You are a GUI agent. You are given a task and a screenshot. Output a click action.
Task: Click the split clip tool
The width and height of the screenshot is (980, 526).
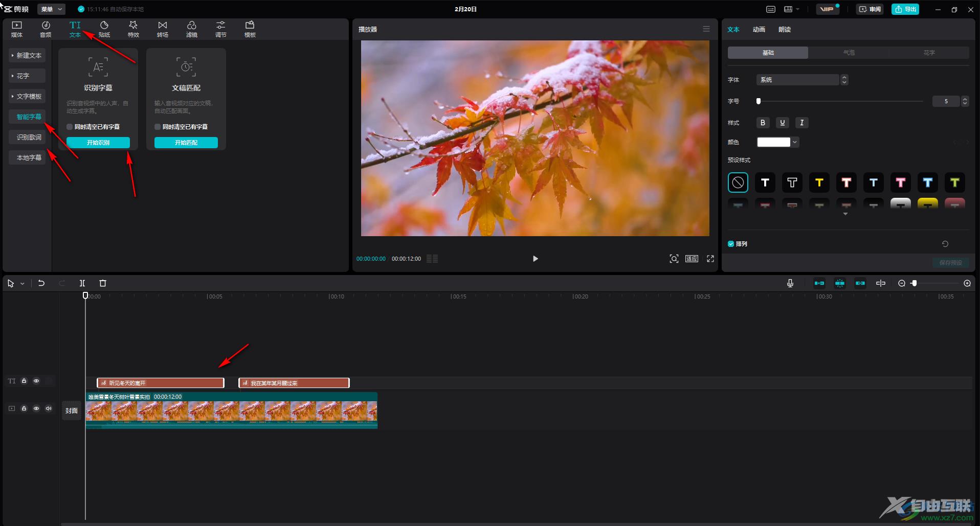(82, 283)
